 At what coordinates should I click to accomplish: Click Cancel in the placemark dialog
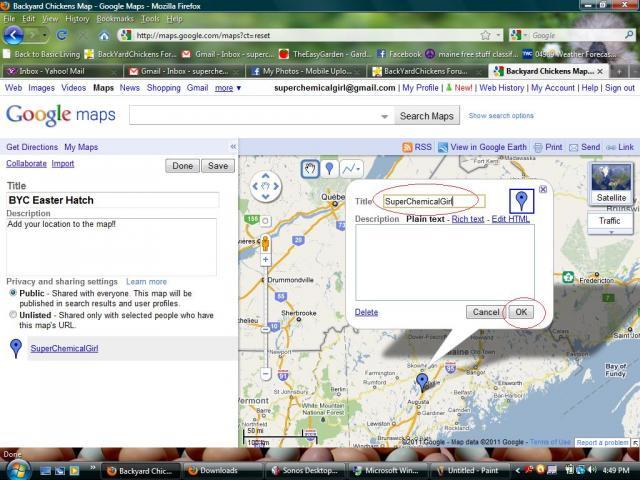coord(485,312)
